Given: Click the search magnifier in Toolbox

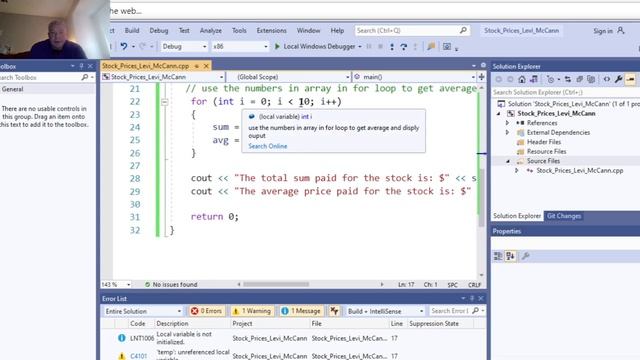Looking at the screenshot, I should (84, 77).
